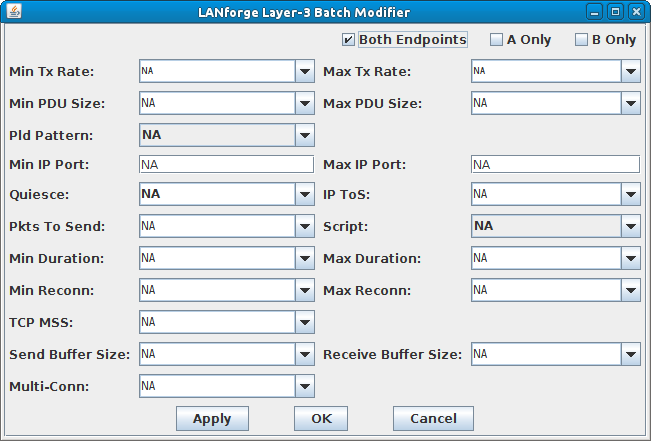
Task: Click inside the Min Duration text box
Action: click(x=217, y=258)
